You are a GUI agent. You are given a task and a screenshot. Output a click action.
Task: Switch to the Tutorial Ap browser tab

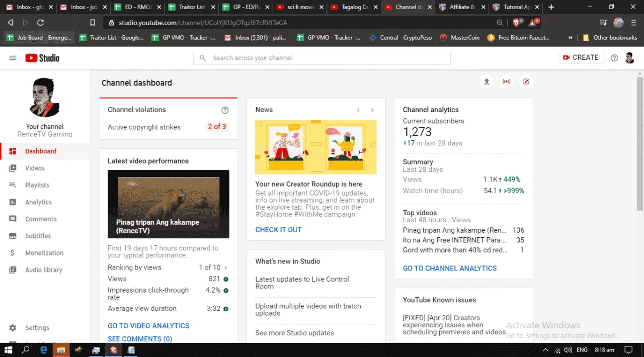[x=517, y=8]
